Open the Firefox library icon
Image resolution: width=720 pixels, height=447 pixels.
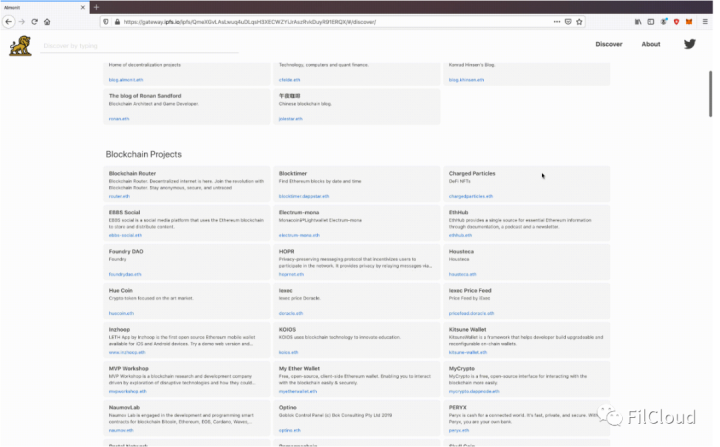638,22
